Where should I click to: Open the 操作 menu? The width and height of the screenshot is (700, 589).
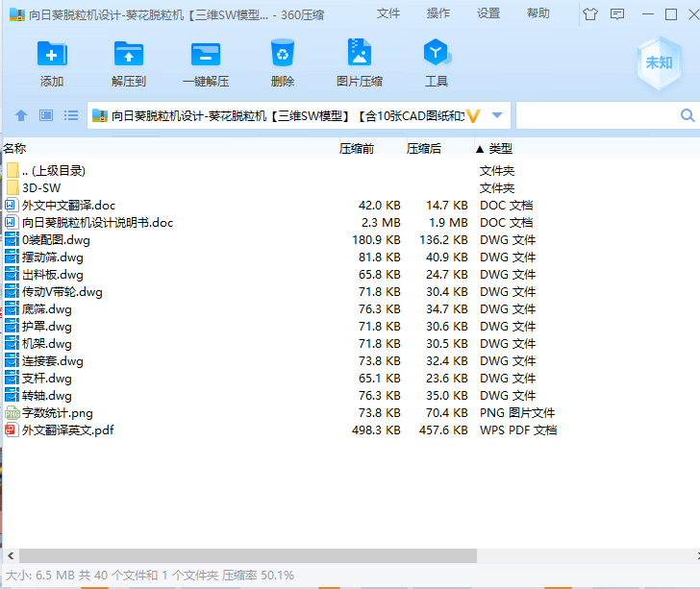click(x=437, y=13)
